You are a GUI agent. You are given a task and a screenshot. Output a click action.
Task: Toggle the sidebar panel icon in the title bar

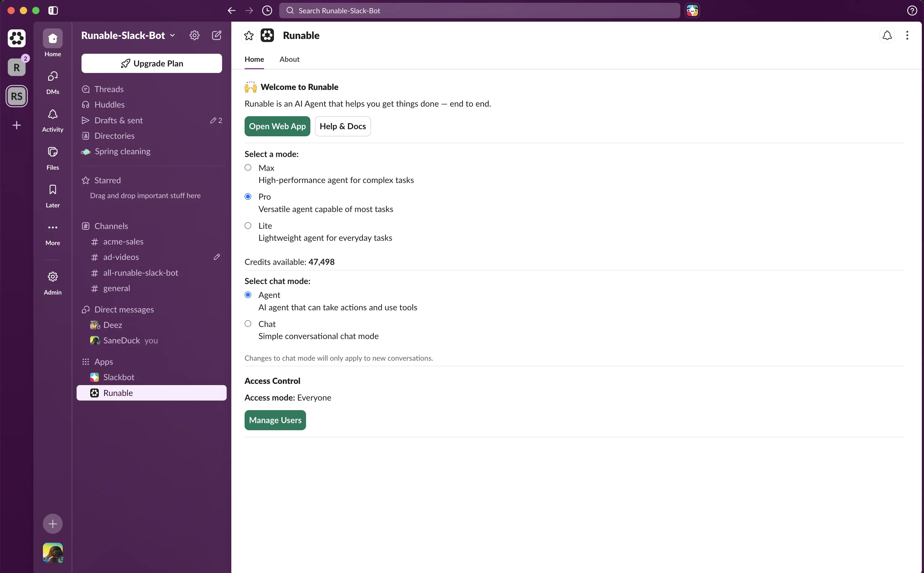coord(53,11)
